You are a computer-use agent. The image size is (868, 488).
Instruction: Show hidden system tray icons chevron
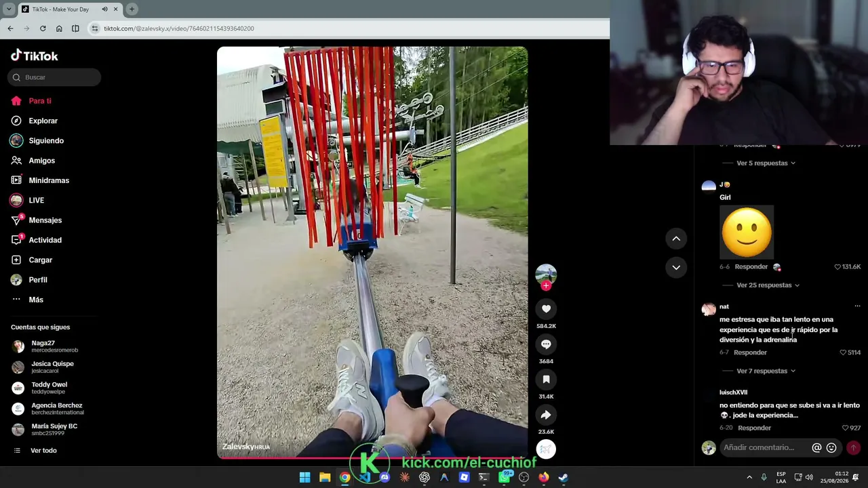(749, 477)
